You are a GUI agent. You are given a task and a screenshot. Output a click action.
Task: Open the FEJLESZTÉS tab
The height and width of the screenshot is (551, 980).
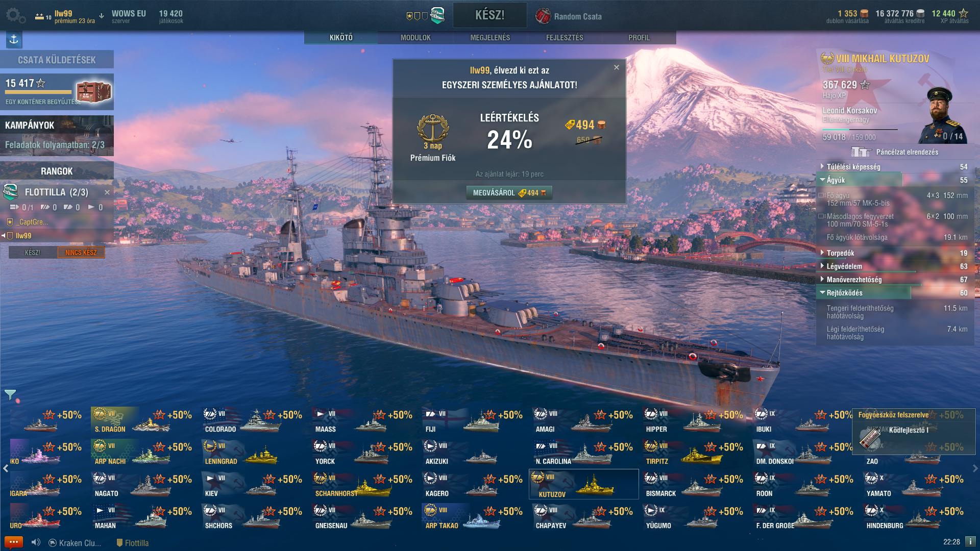coord(565,38)
